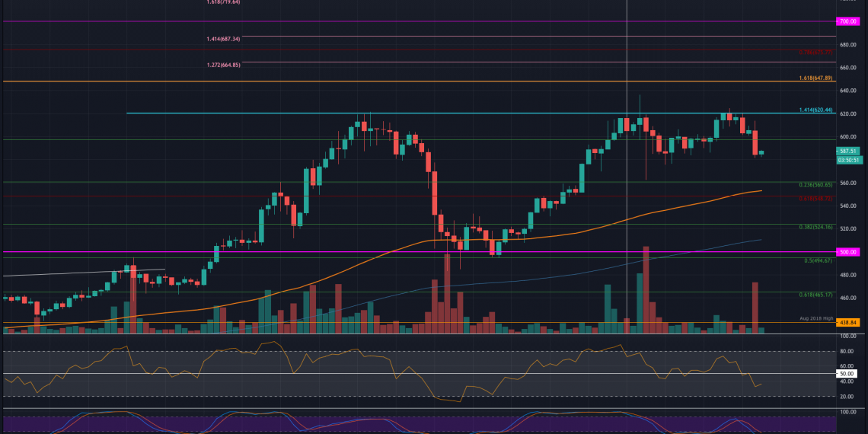
Task: Click the orange 1.618(647.89) extension label
Action: (815, 78)
